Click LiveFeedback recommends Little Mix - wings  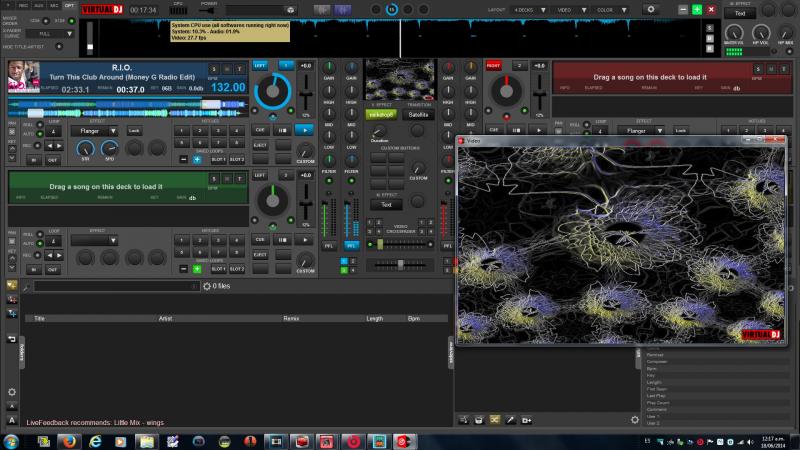(95, 422)
